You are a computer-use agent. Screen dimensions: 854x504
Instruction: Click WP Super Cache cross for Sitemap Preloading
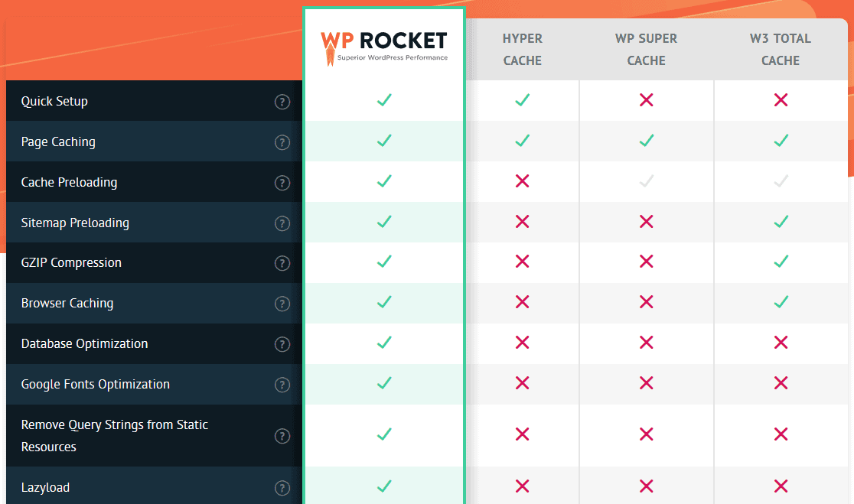[x=647, y=222]
